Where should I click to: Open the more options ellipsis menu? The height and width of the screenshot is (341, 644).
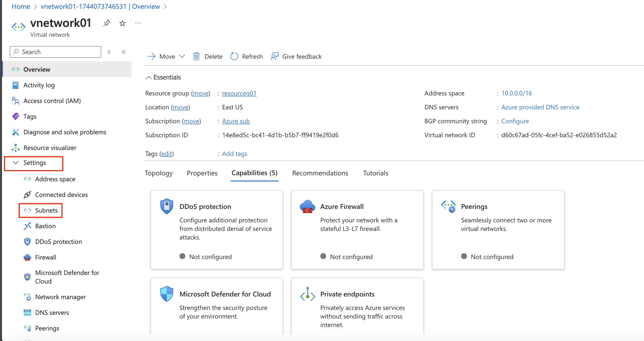tap(138, 23)
